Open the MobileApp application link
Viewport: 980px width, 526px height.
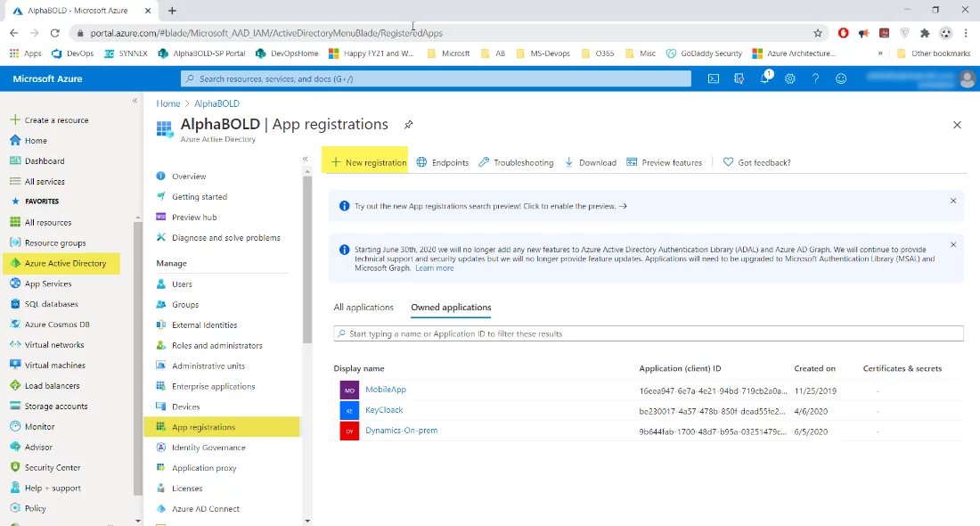point(386,390)
